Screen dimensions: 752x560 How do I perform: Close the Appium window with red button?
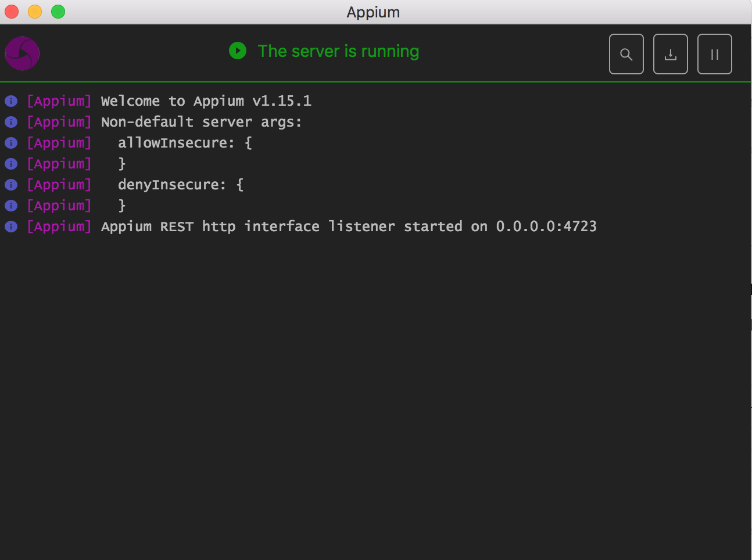[12, 12]
